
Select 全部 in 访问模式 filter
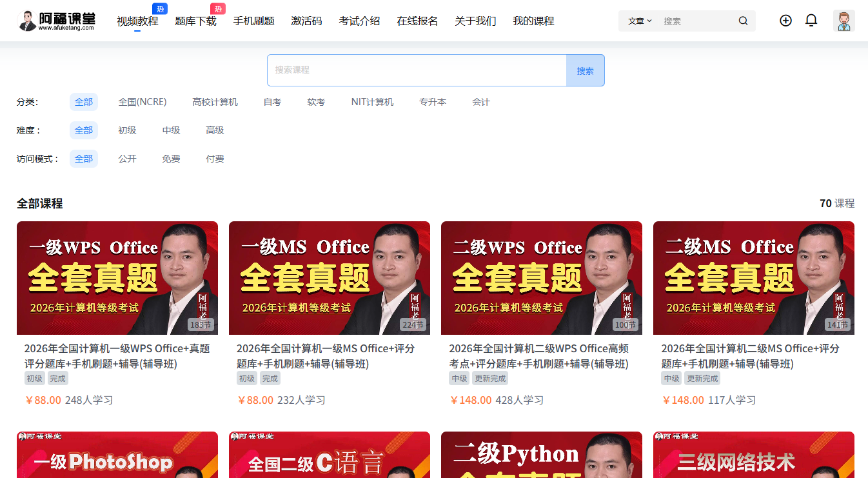(x=84, y=159)
